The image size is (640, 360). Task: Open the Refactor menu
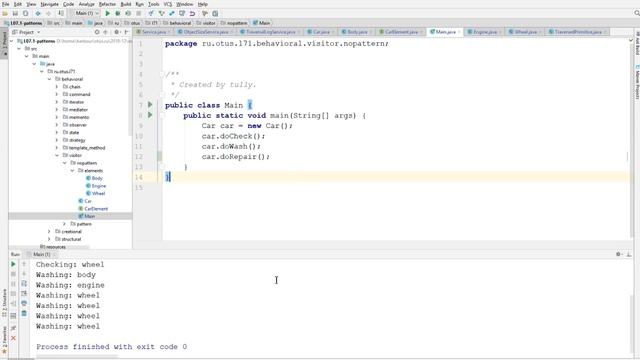click(x=107, y=4)
